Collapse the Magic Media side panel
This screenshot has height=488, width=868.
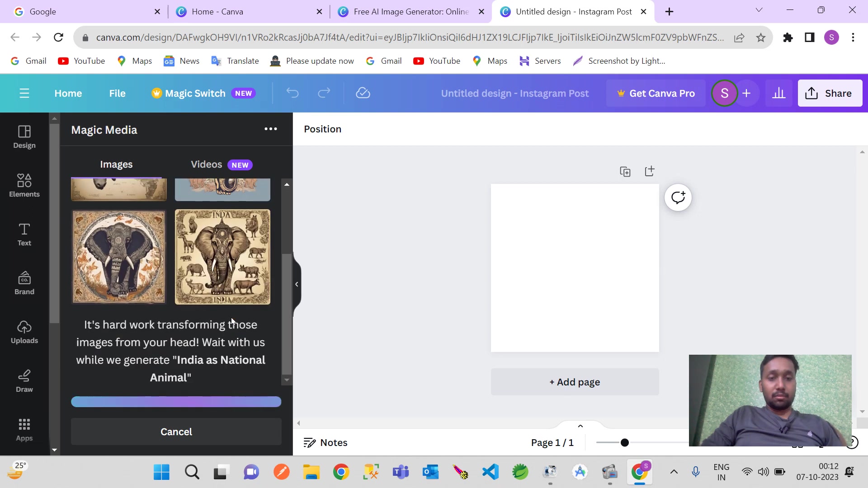(x=297, y=284)
